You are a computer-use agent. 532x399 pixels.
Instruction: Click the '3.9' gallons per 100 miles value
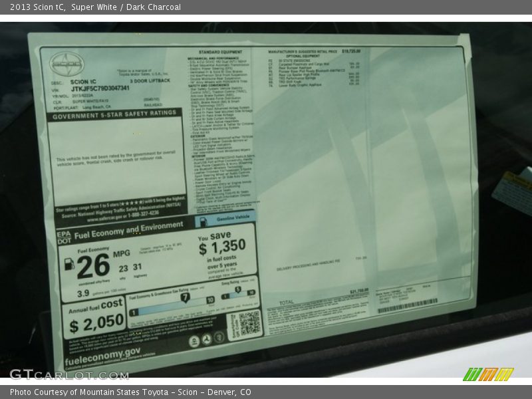coord(83,293)
